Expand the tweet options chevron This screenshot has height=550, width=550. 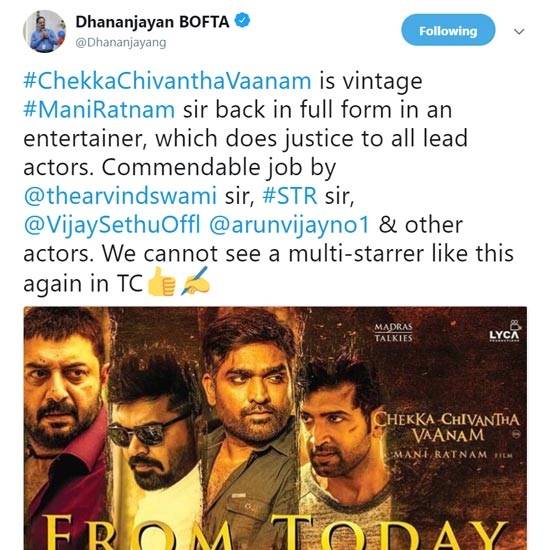tap(519, 32)
